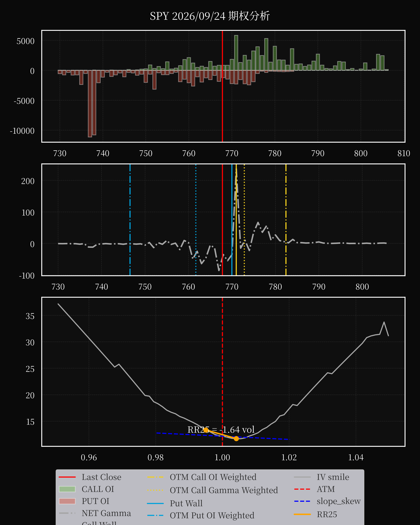Click the 5000 y-axis tick label

(25, 41)
